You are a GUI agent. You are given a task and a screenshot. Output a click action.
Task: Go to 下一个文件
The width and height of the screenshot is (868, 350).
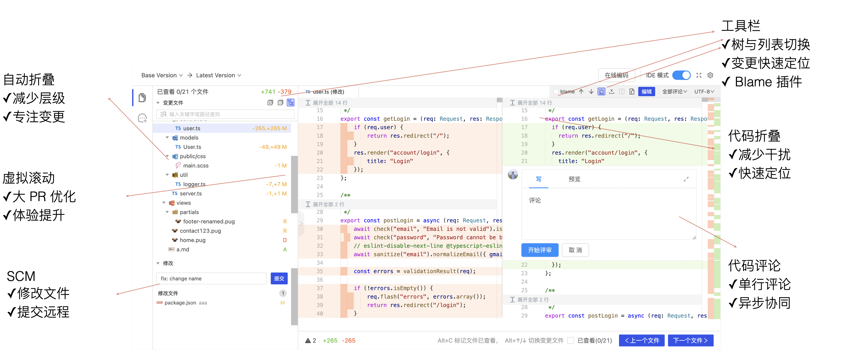point(690,340)
